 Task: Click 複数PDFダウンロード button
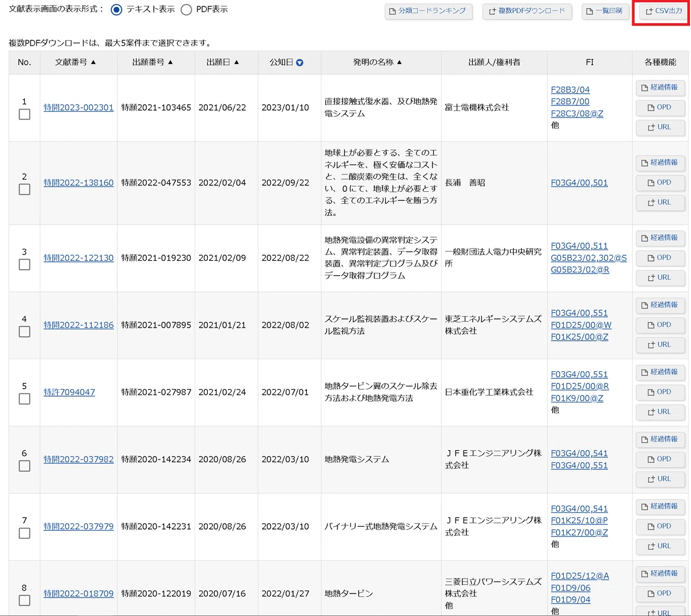(x=527, y=12)
